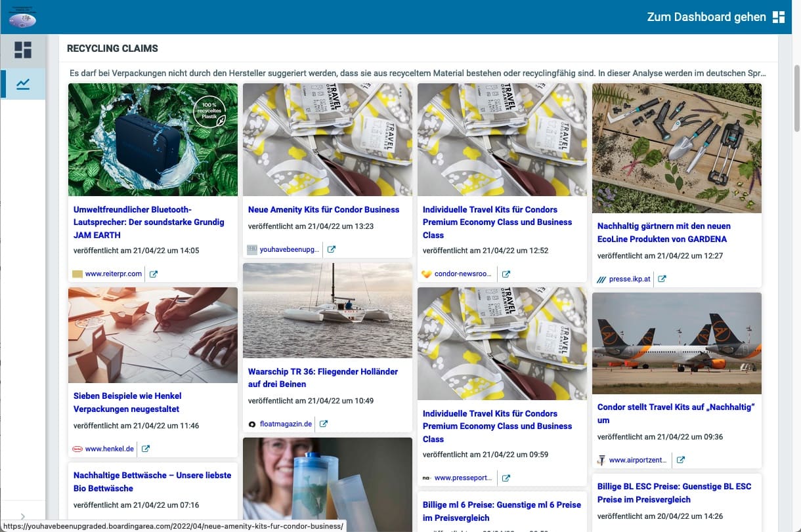Open Waarschip TR 36 Fliegender Holländer article
This screenshot has height=532, width=801.
tap(323, 378)
